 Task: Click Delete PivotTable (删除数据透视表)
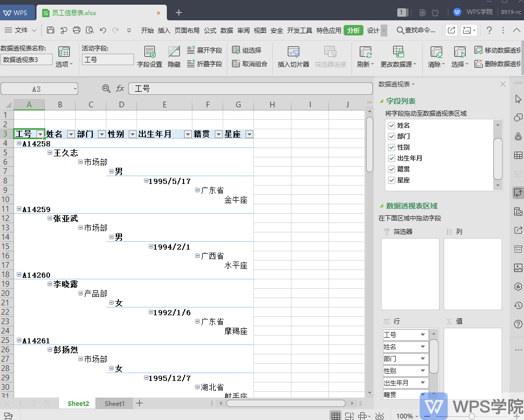point(497,64)
